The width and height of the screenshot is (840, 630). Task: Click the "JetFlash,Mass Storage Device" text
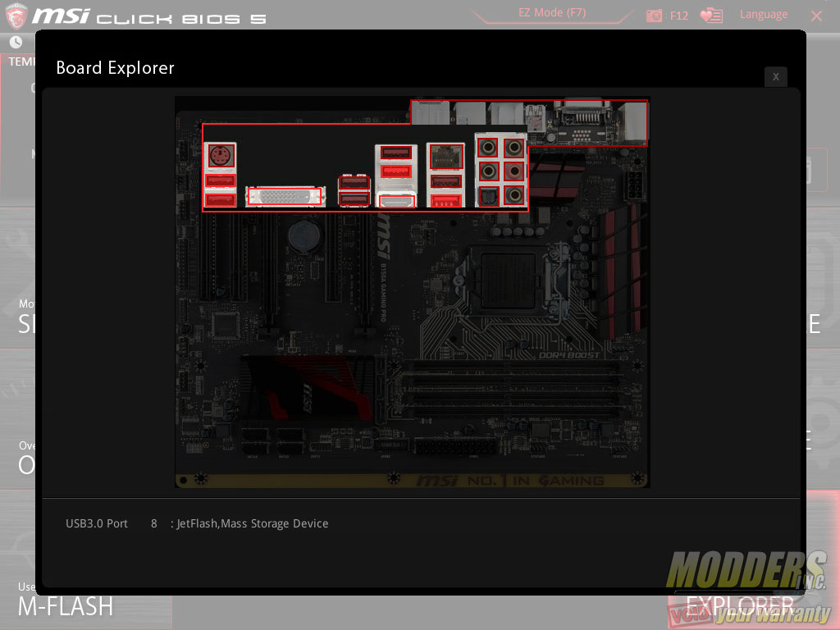click(253, 523)
